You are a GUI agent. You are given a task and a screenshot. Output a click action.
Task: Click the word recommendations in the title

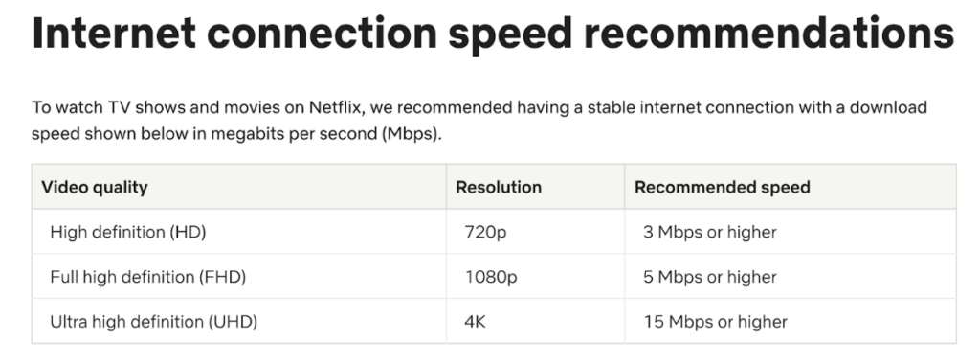(x=768, y=34)
